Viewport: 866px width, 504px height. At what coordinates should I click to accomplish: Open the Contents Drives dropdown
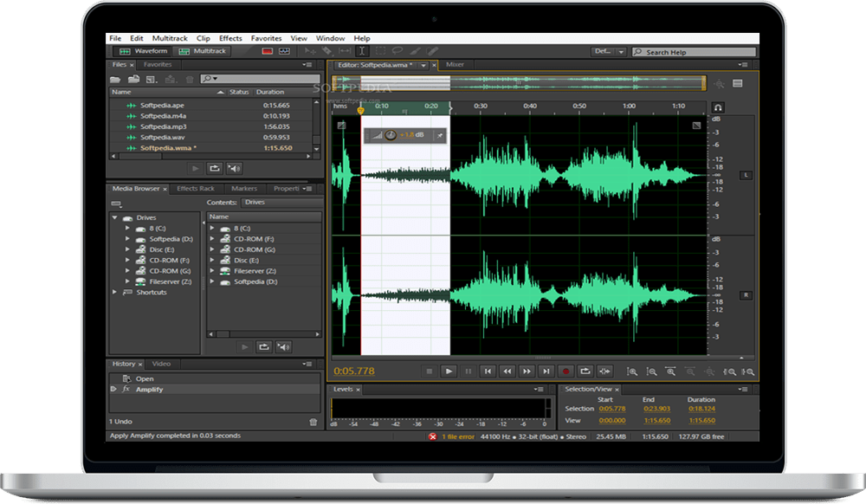281,203
